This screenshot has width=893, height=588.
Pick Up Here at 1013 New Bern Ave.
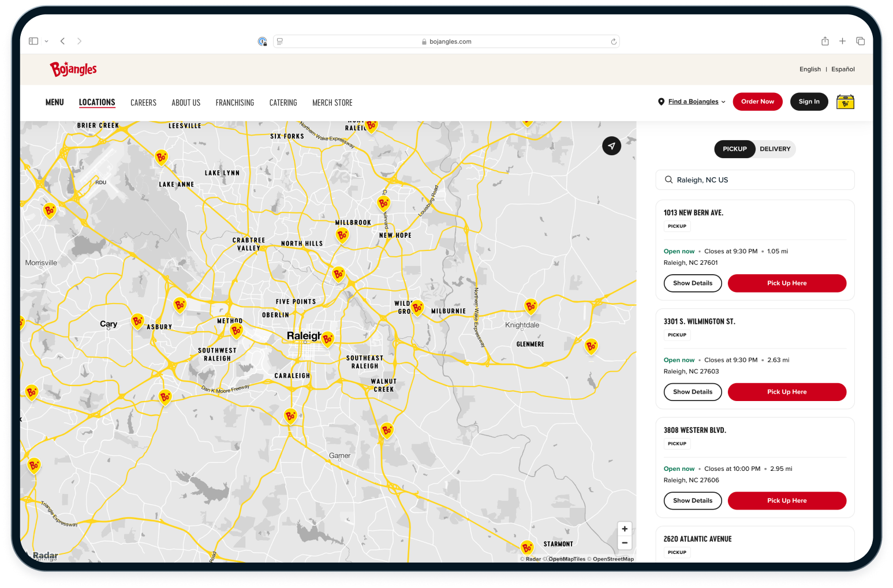[x=787, y=283]
